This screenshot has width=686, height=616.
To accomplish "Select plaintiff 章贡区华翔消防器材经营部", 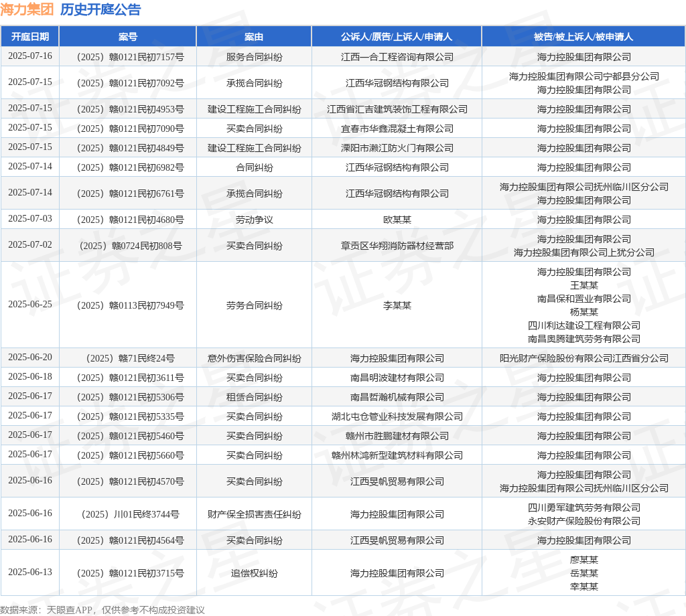I will (x=397, y=246).
